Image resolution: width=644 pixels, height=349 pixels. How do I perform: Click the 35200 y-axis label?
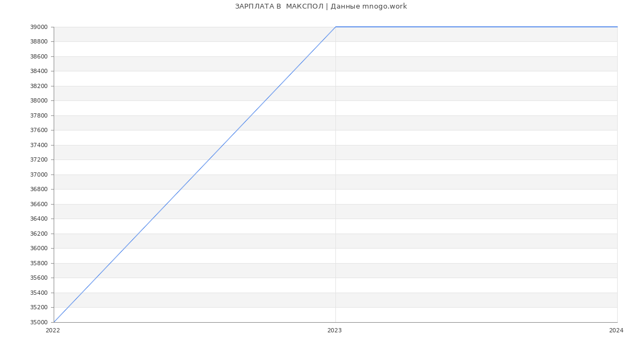pyautogui.click(x=39, y=308)
